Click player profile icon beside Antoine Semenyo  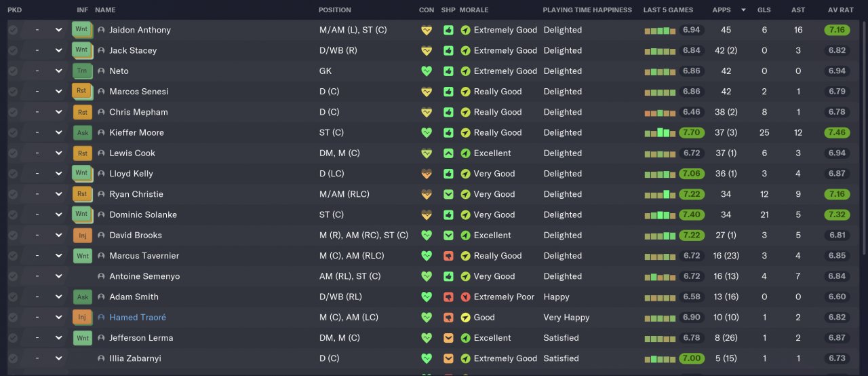tap(102, 277)
